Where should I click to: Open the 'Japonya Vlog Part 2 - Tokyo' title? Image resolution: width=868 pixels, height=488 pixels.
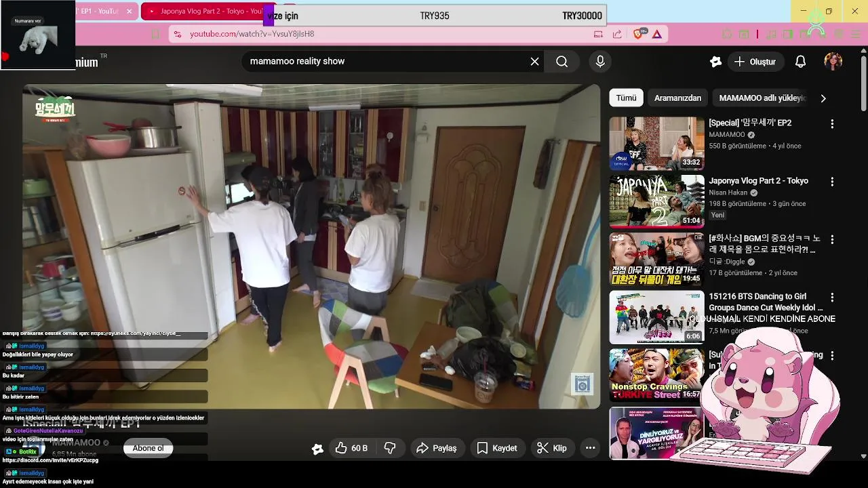758,181
